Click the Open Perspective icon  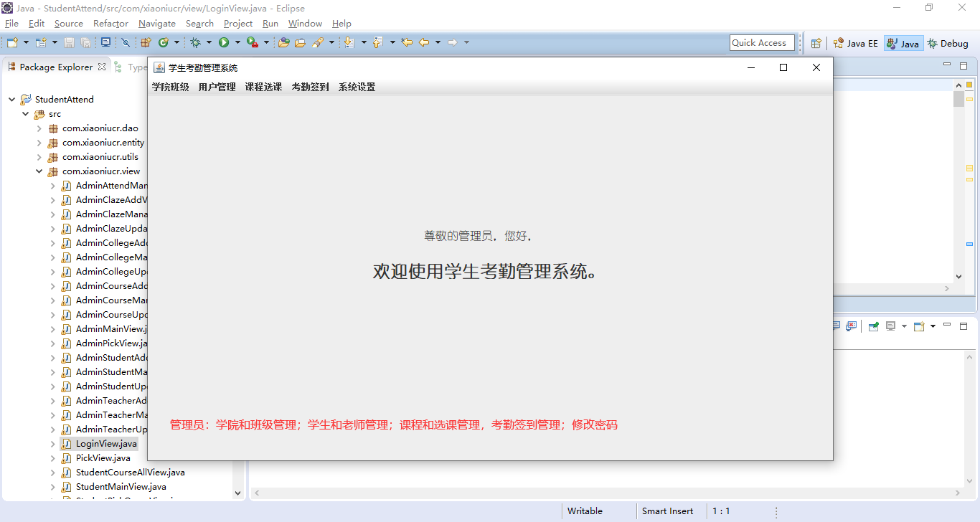click(816, 43)
